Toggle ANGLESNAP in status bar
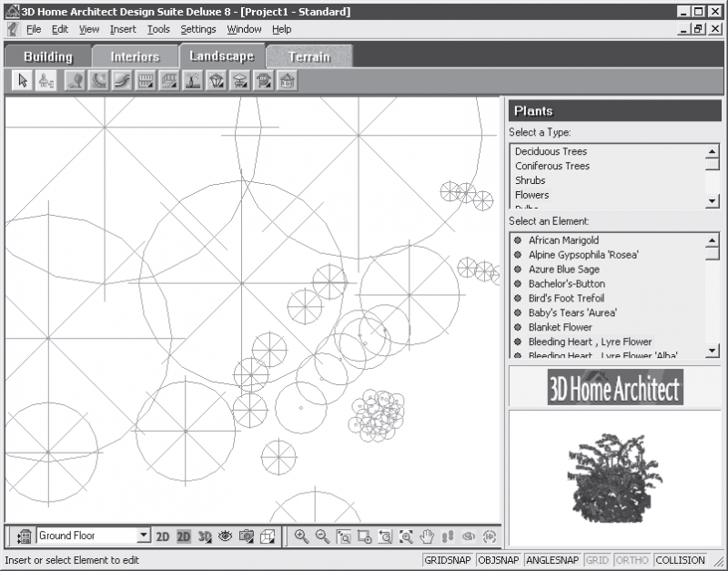 tap(552, 560)
